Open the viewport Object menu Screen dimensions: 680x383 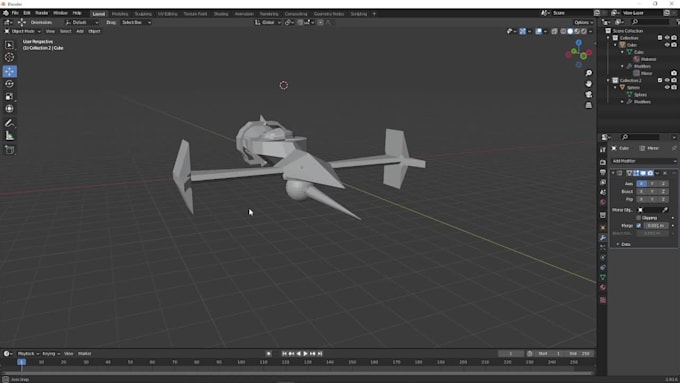pyautogui.click(x=94, y=31)
